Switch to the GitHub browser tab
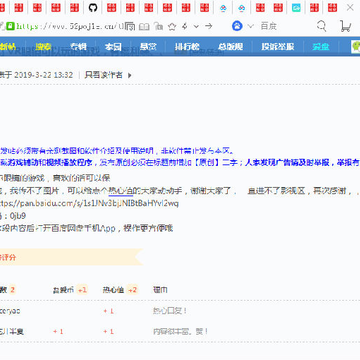The width and height of the screenshot is (360, 360). click(x=93, y=8)
